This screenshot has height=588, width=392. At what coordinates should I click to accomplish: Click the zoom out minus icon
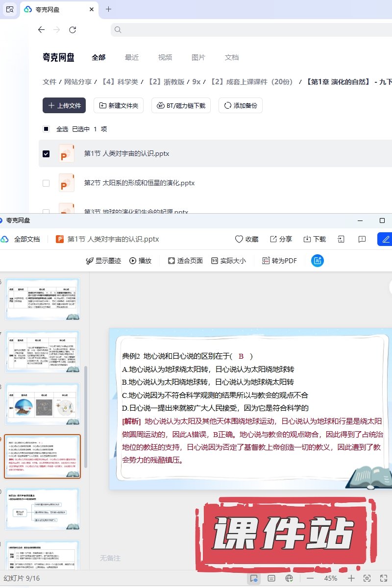(310, 579)
